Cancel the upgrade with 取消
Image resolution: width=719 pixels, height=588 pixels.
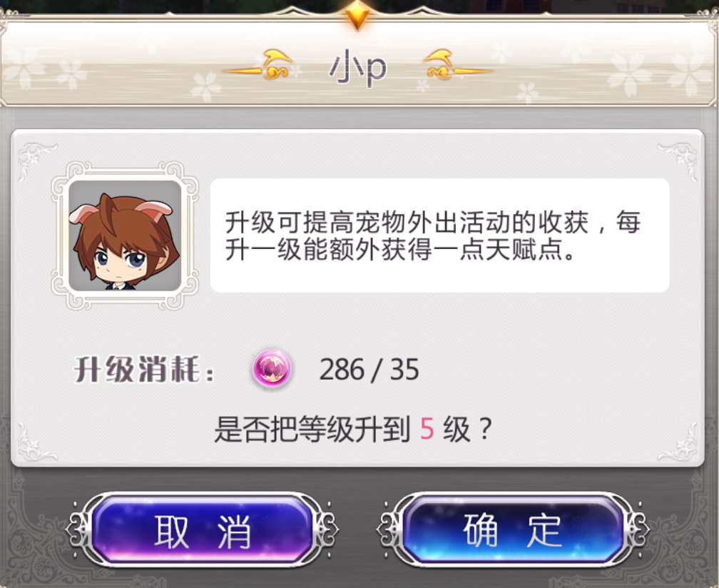coord(203,529)
